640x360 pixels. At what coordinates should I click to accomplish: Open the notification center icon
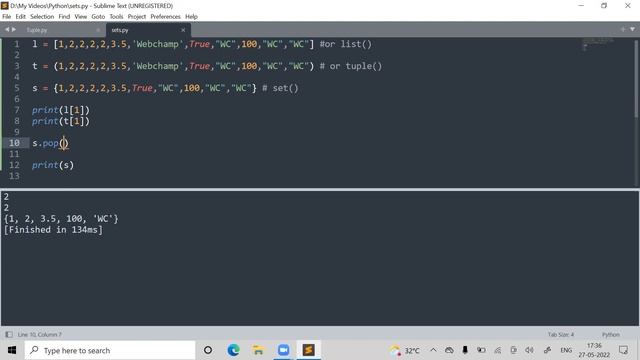click(623, 350)
